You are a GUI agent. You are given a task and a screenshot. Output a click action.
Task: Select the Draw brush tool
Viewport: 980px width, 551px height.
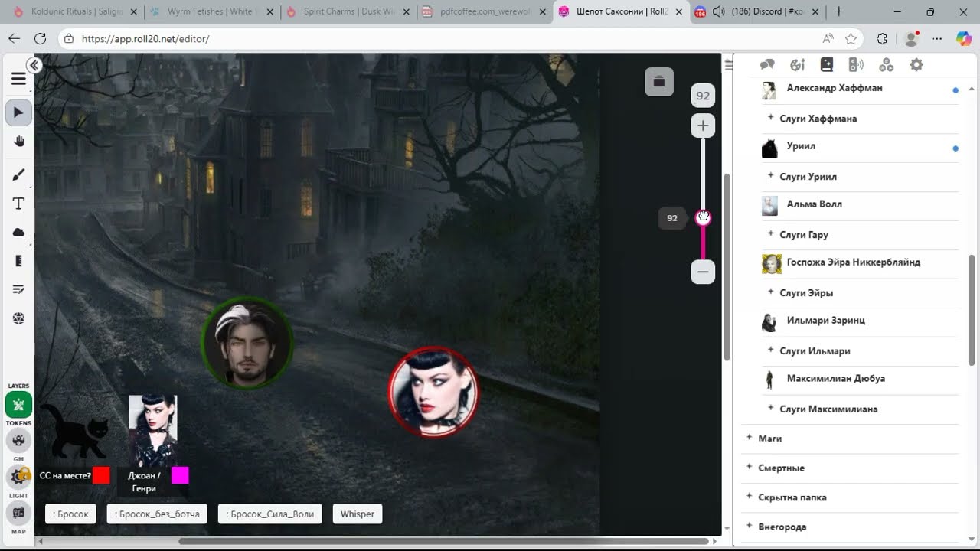pyautogui.click(x=18, y=174)
